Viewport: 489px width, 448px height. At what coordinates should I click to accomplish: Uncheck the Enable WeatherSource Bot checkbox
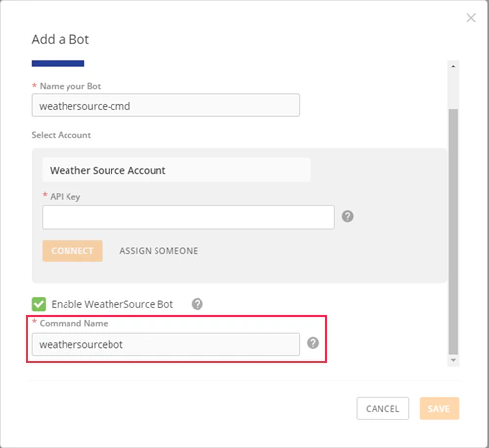(39, 304)
